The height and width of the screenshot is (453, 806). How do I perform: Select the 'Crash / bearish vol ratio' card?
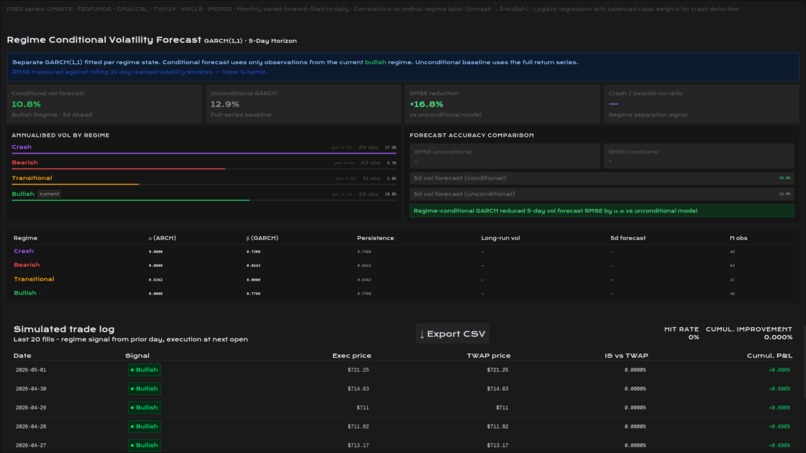click(x=701, y=104)
